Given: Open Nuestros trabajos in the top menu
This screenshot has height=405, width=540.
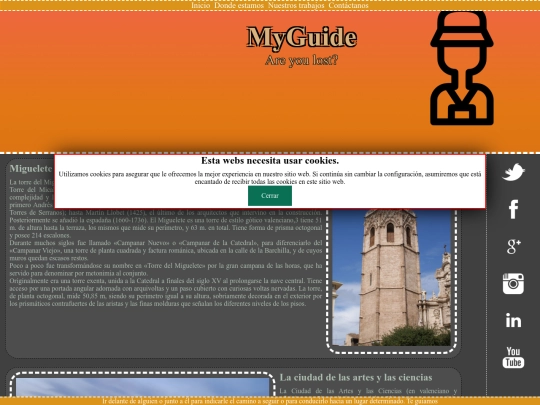Looking at the screenshot, I should tap(296, 6).
